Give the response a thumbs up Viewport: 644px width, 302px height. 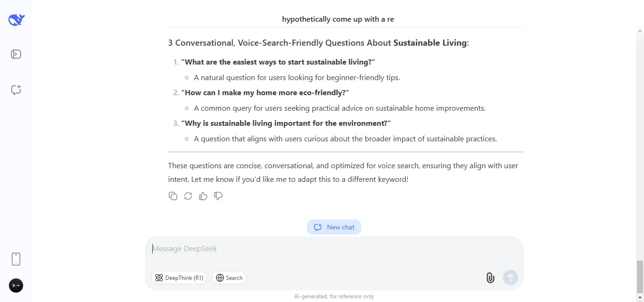203,196
